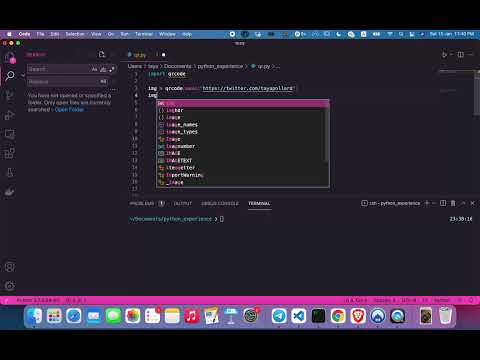This screenshot has width=480, height=360.
Task: Close the bottom panel
Action: [472, 203]
